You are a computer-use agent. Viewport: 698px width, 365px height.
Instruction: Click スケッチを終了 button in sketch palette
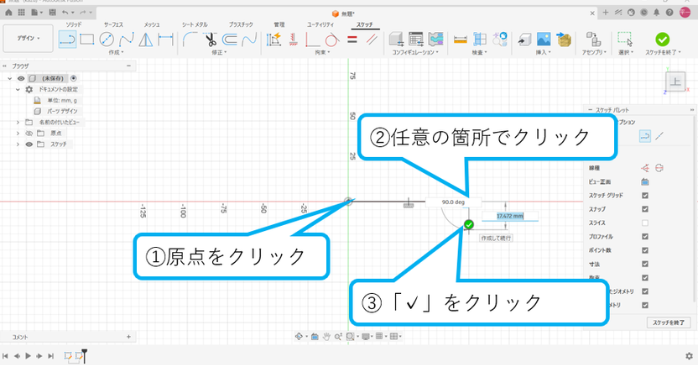coord(669,322)
